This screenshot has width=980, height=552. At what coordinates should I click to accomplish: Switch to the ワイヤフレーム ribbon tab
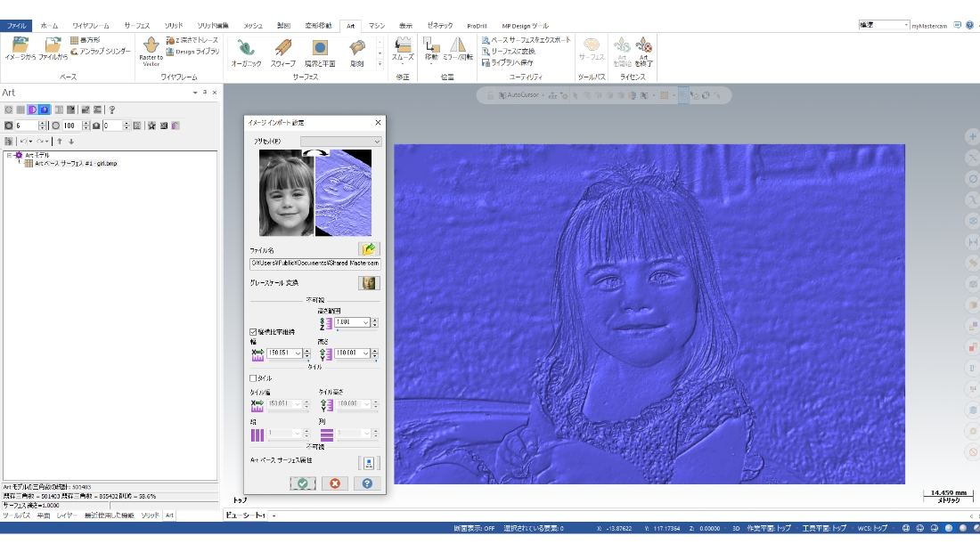point(91,26)
